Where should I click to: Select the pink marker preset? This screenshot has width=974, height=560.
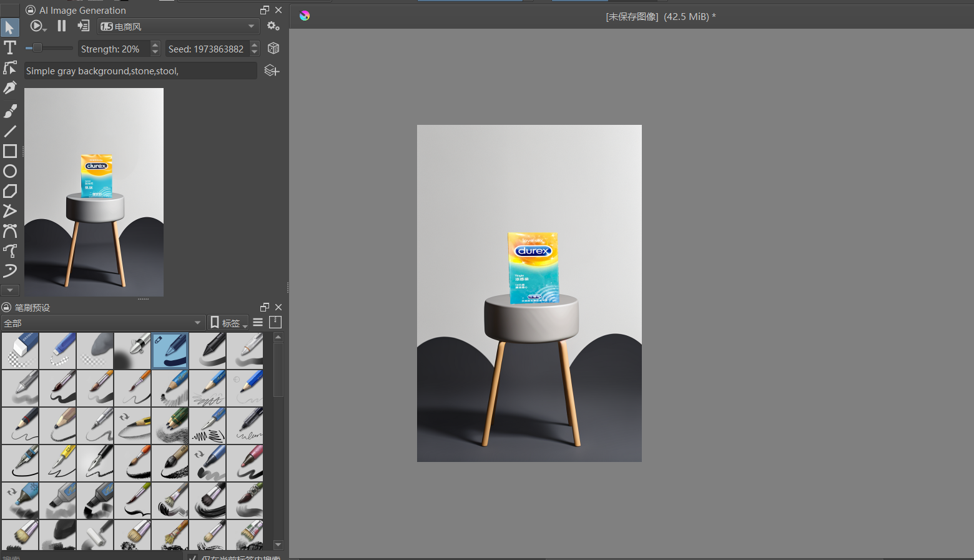click(x=245, y=463)
